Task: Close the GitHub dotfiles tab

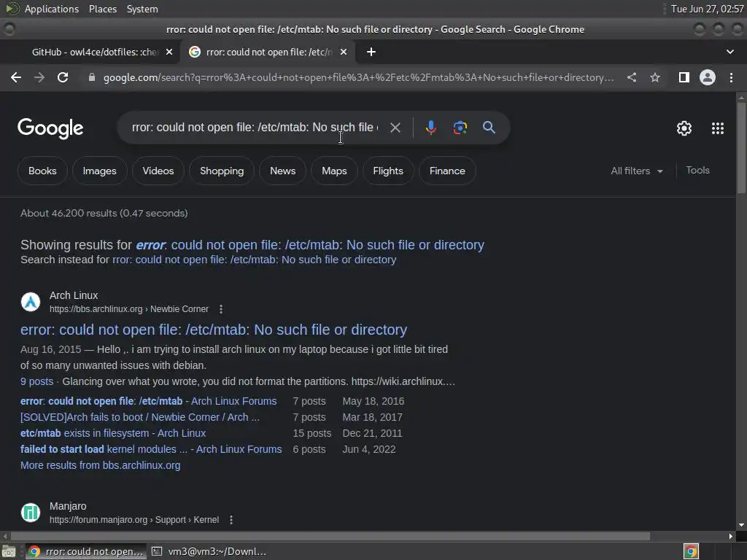Action: [169, 52]
